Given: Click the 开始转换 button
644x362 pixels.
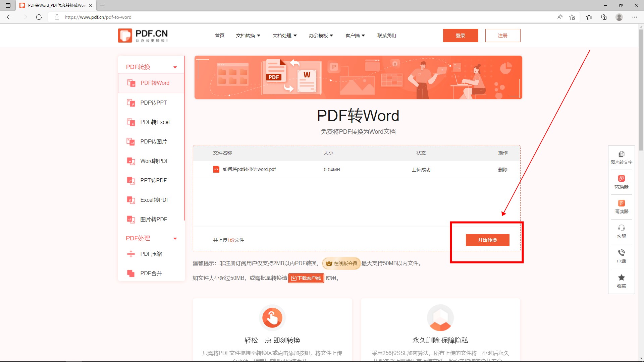Looking at the screenshot, I should [x=487, y=240].
